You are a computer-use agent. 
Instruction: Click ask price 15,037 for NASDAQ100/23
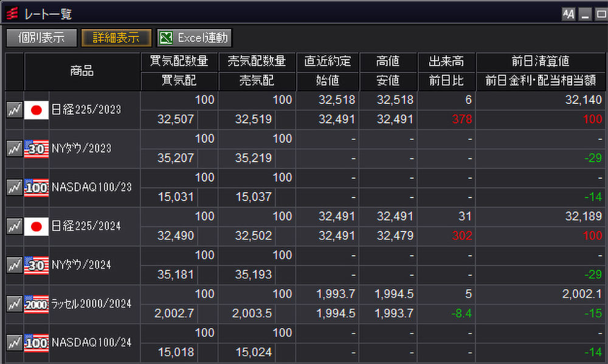254,197
